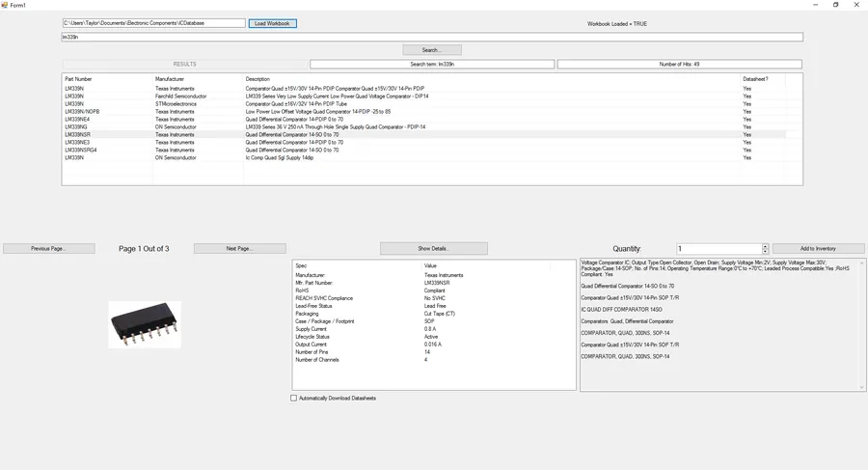Click the Form1 application icon in title bar
The image size is (868, 470).
(x=5, y=5)
